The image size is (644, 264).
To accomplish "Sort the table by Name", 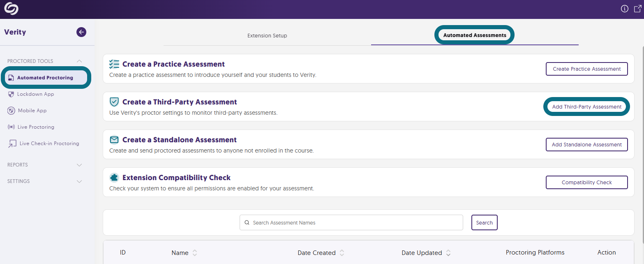I will click(195, 253).
